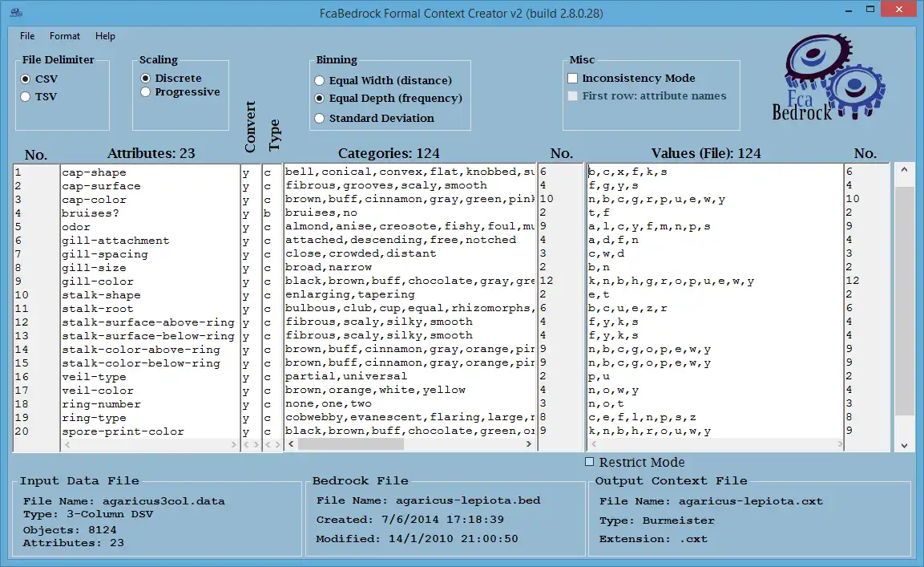Select the gill-attachment attribute
Image resolution: width=924 pixels, height=567 pixels.
(x=115, y=241)
